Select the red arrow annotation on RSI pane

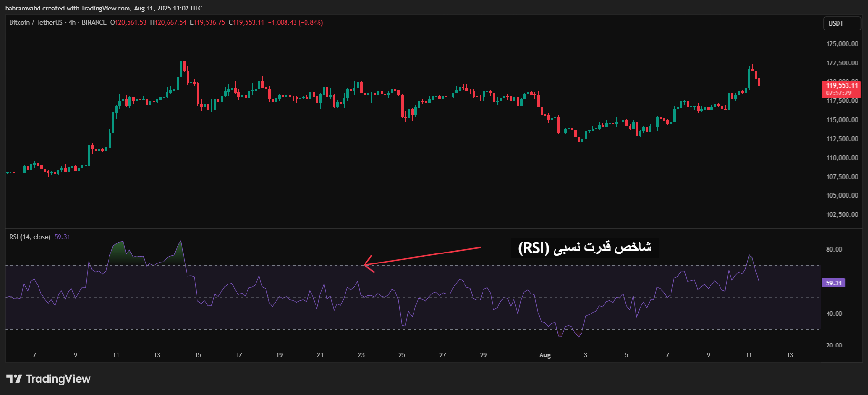point(422,256)
